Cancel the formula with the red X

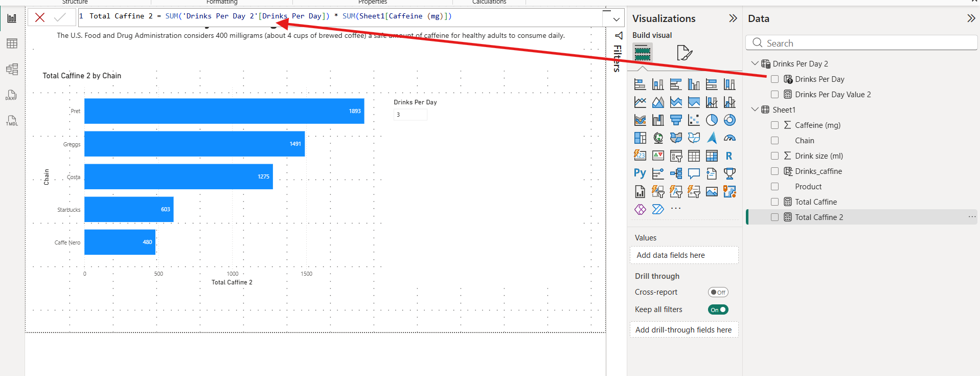coord(40,17)
